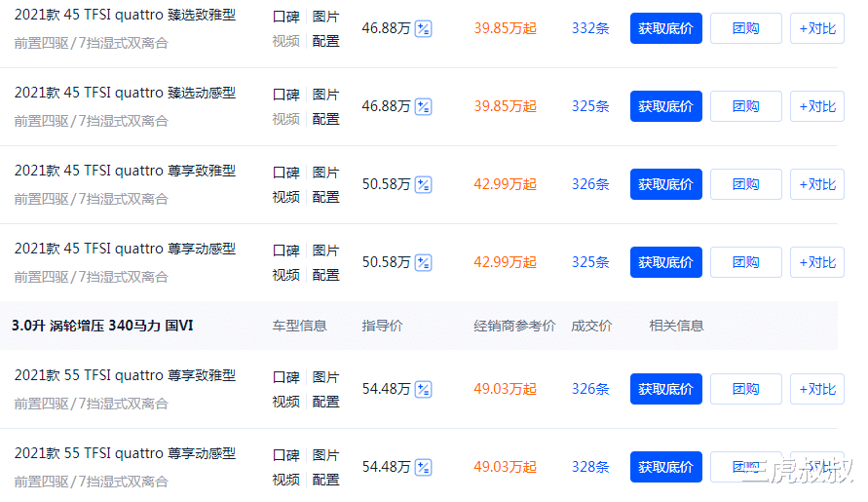The height and width of the screenshot is (502, 868).
Task: View 325条 deal prices for 臻选动感型
Action: click(x=590, y=106)
